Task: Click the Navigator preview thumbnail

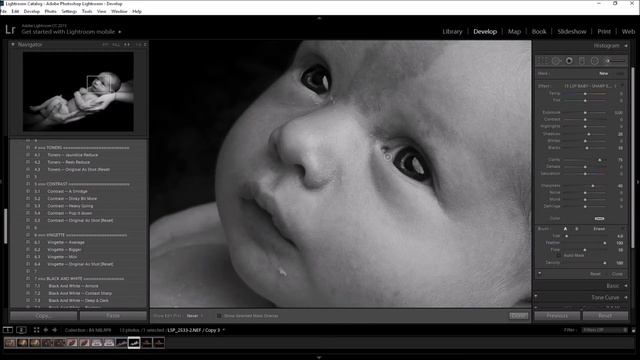Action: [78, 91]
